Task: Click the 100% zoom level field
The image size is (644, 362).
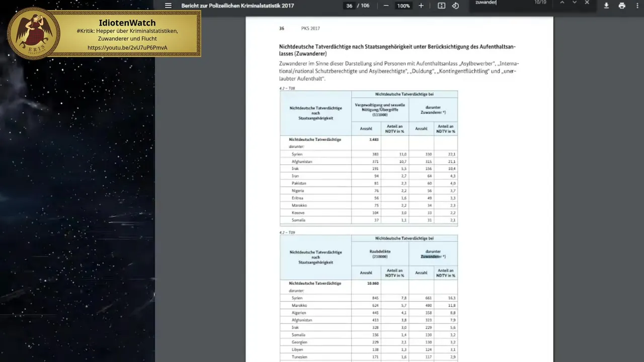Action: (403, 6)
